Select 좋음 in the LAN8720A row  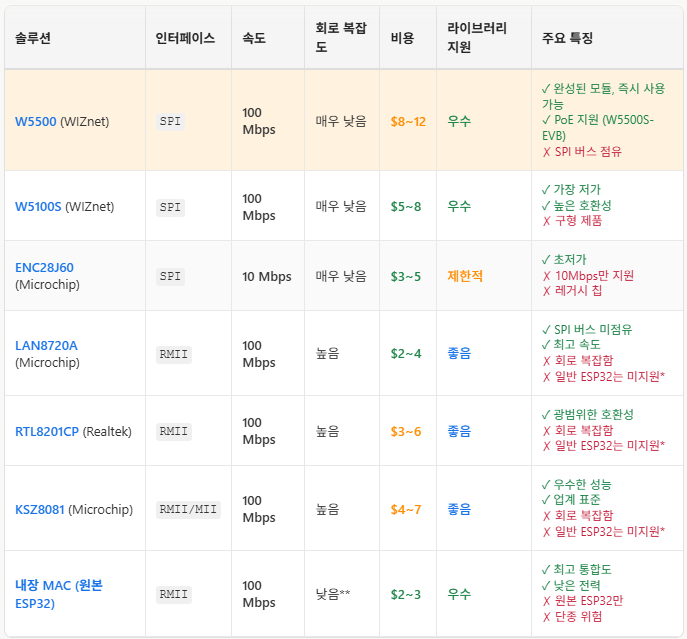(459, 353)
